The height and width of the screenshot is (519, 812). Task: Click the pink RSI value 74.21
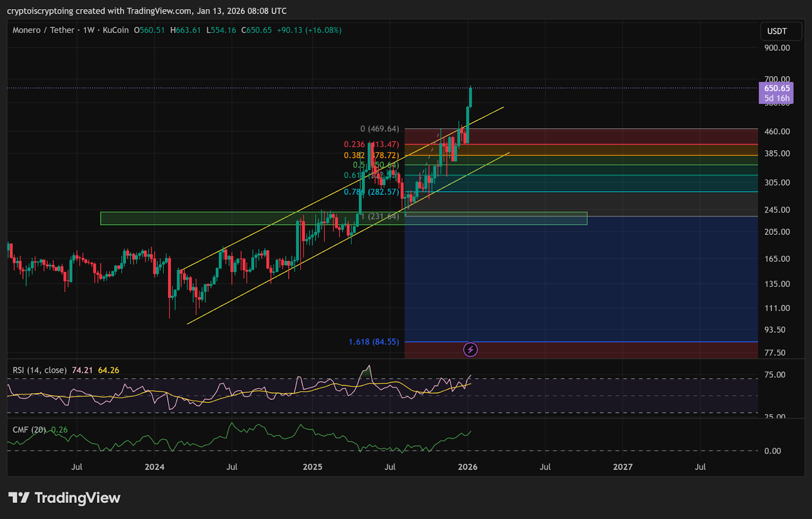pyautogui.click(x=83, y=370)
